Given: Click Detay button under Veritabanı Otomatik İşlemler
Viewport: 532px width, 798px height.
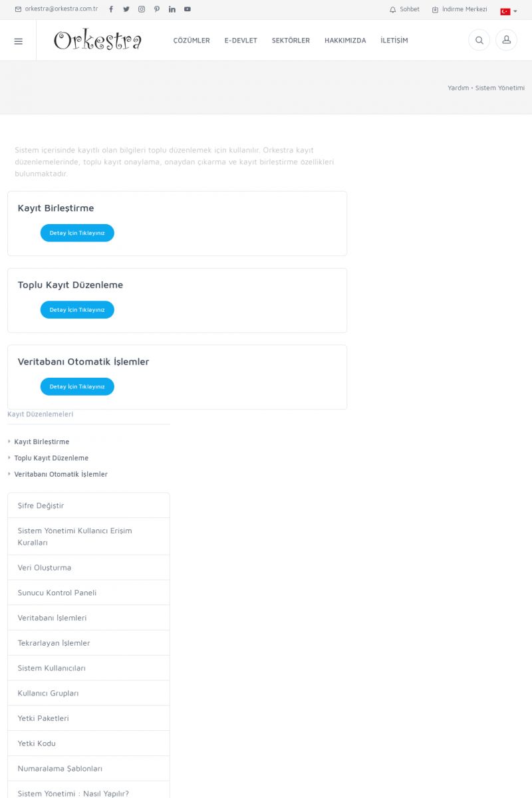Looking at the screenshot, I should pos(77,386).
